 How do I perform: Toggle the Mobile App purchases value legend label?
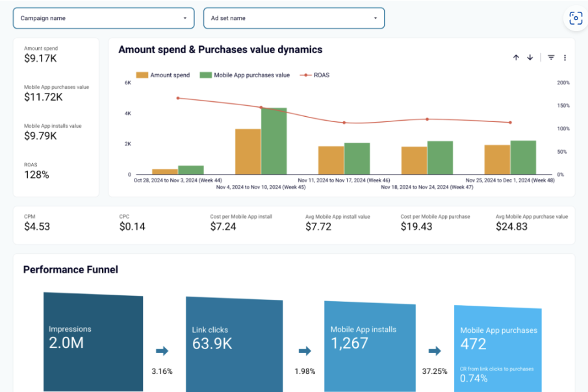tap(251, 75)
